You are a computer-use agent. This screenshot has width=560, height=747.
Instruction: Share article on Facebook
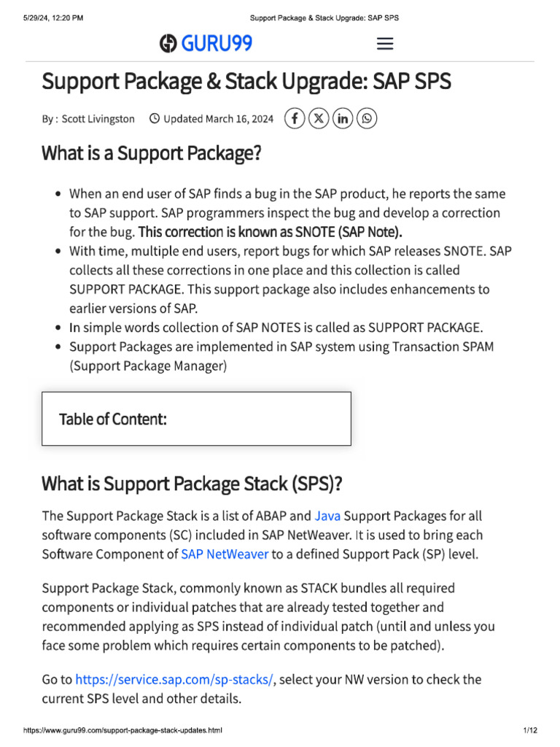294,118
